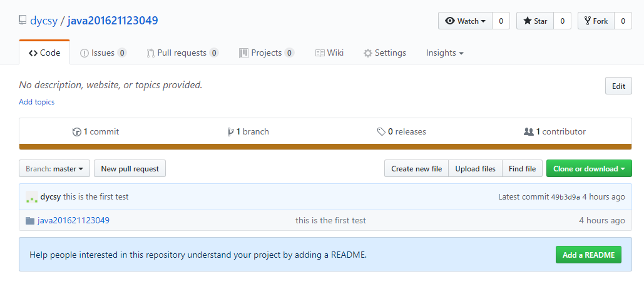Click Create new file

(416, 169)
